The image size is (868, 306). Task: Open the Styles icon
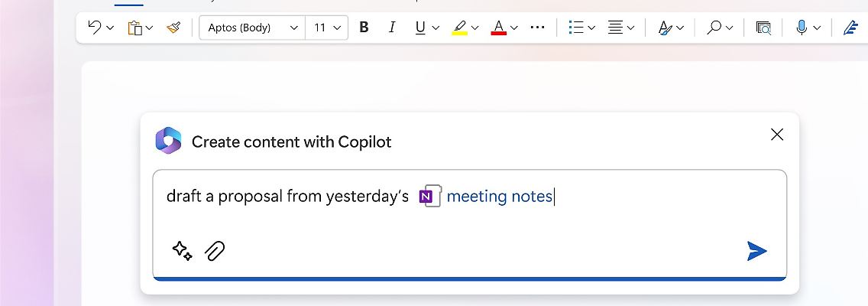coord(664,28)
